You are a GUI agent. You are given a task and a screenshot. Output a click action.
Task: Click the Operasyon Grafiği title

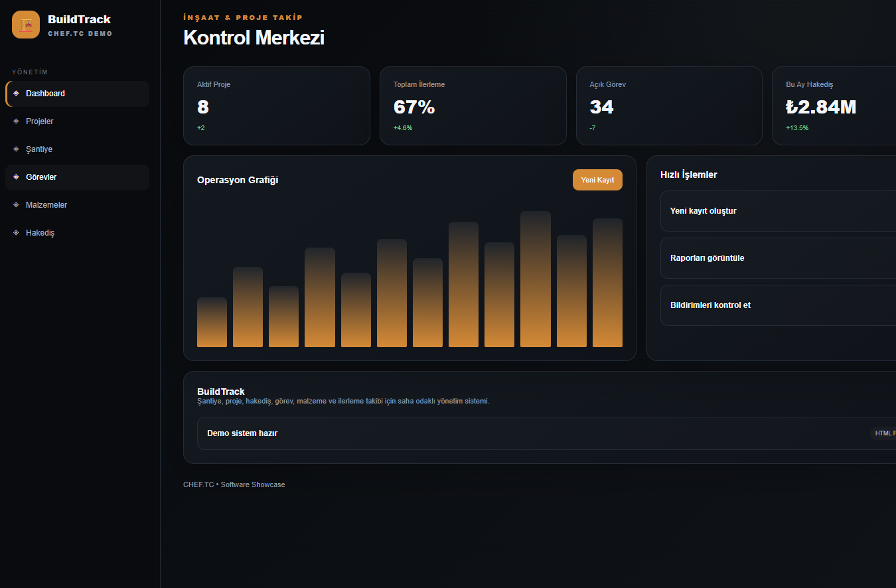(238, 180)
